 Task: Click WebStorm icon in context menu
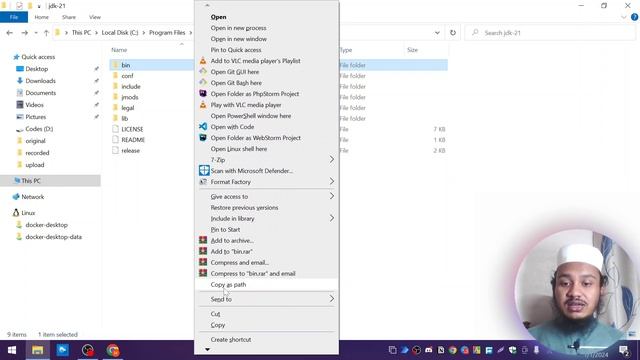coord(203,138)
